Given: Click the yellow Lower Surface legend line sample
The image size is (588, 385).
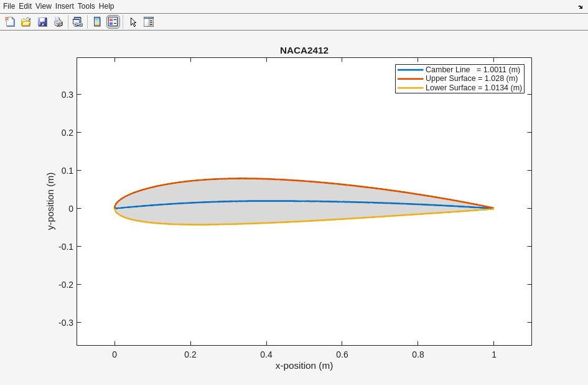Looking at the screenshot, I should pos(410,88).
